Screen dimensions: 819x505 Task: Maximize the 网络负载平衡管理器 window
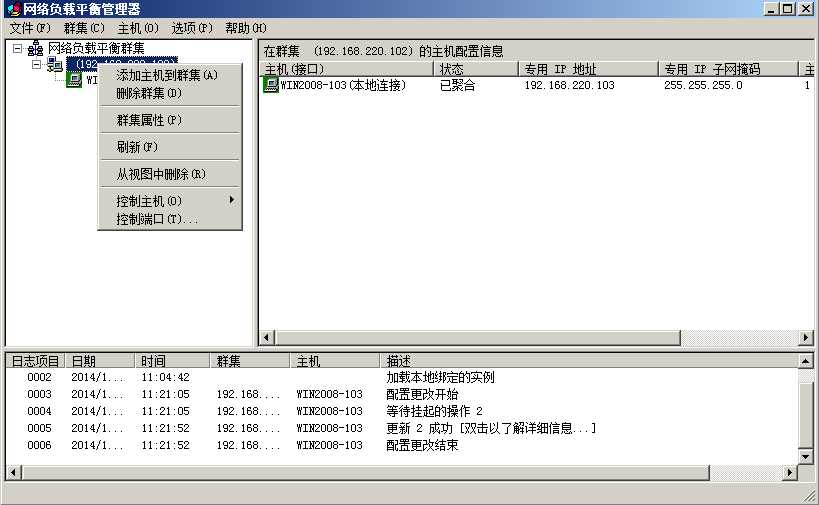point(788,9)
